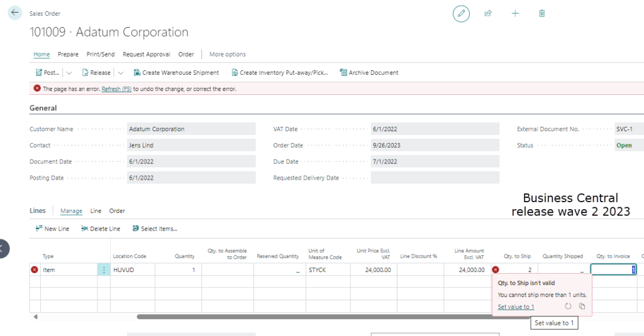Click the Qty. to Ship error icon
Screen dimensions: 644x336
496,269
